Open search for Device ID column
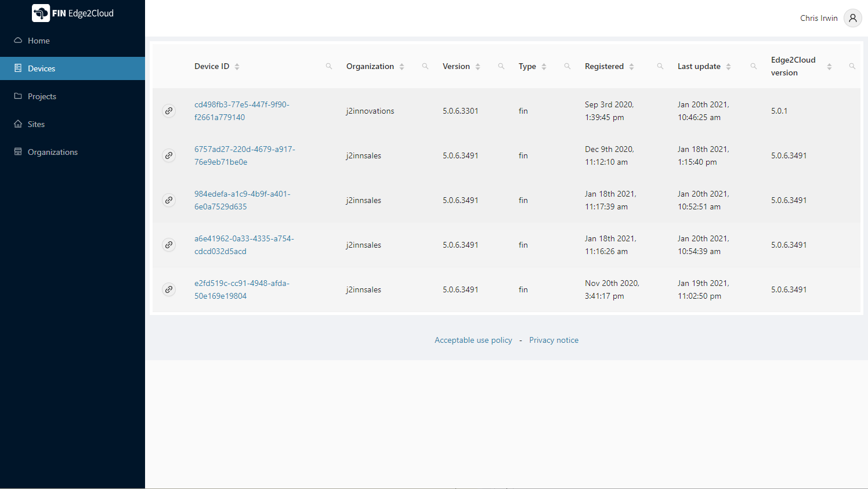868x489 pixels. click(x=329, y=66)
